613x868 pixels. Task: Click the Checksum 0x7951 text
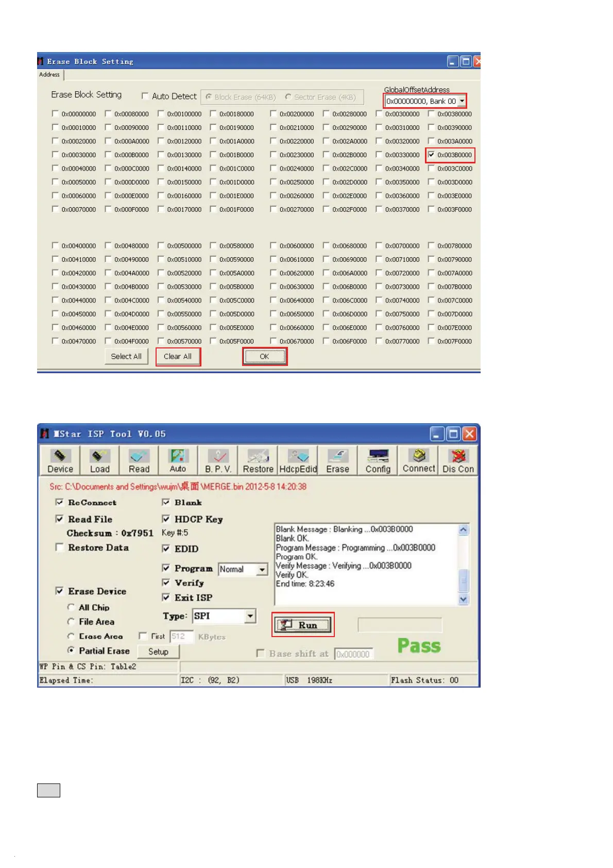pos(110,533)
